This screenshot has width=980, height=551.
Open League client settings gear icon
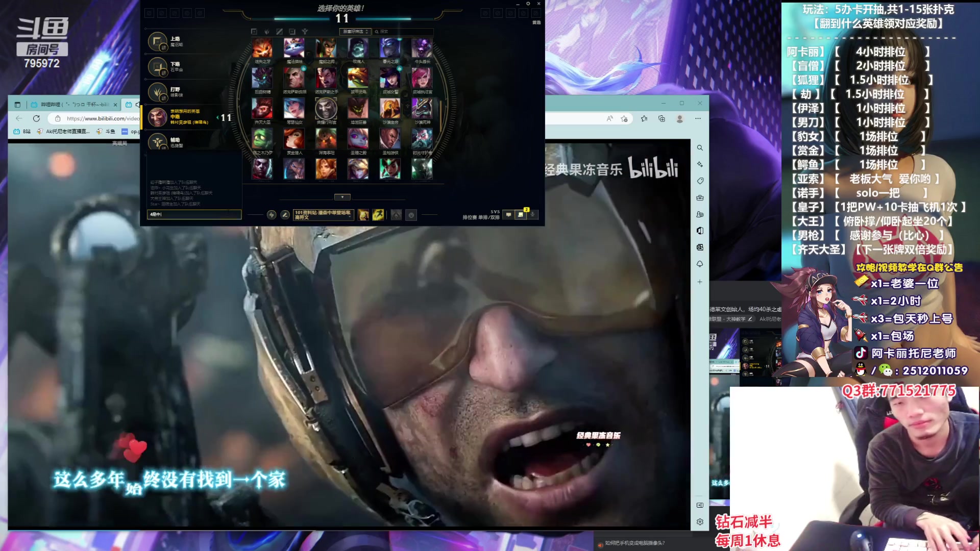tap(528, 4)
